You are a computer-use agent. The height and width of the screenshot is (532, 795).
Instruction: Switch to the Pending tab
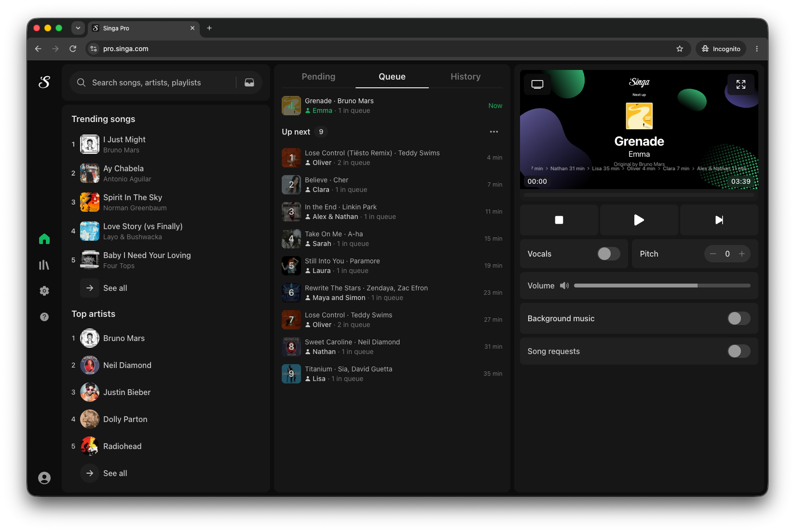[x=318, y=77]
